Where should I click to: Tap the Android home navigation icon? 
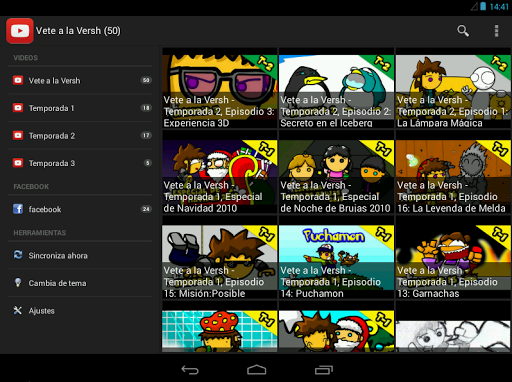pyautogui.click(x=256, y=370)
